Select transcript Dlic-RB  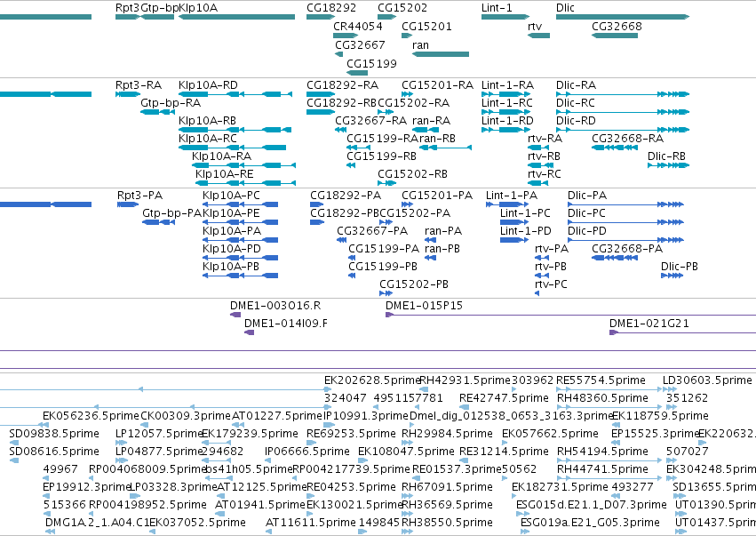click(x=668, y=165)
